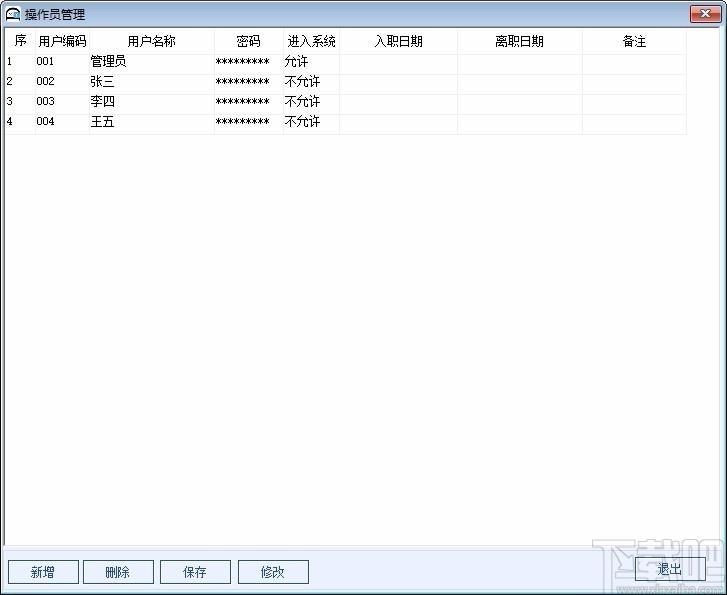Screen dimensions: 727x595
Task: Select user code 002
Action: (x=45, y=81)
